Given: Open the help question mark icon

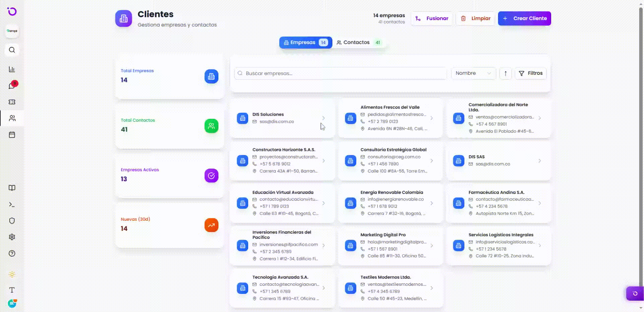Looking at the screenshot, I should [12, 253].
